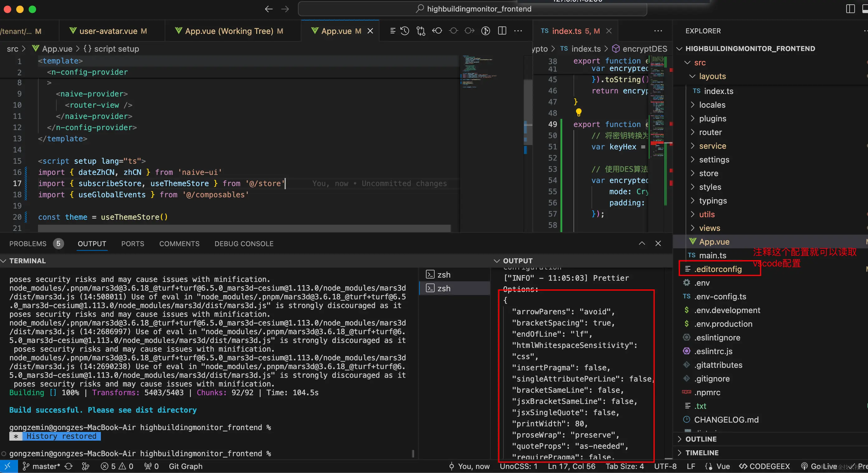
Task: Split the editor right
Action: (502, 31)
